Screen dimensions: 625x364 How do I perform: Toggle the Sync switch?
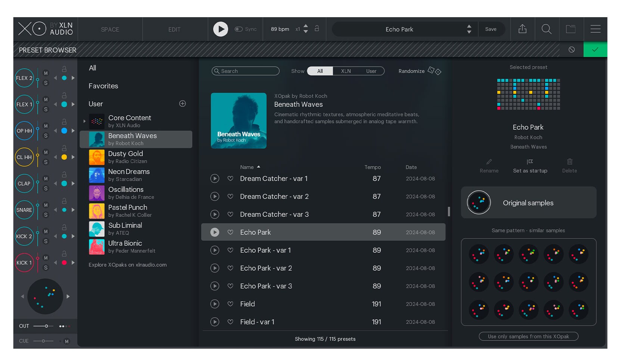pyautogui.click(x=239, y=29)
